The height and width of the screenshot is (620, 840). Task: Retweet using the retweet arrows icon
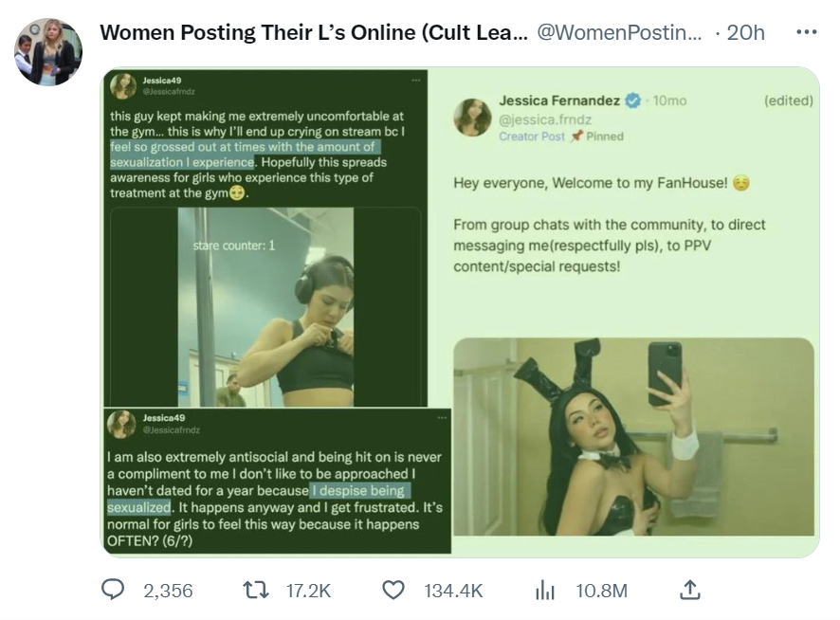tap(256, 591)
